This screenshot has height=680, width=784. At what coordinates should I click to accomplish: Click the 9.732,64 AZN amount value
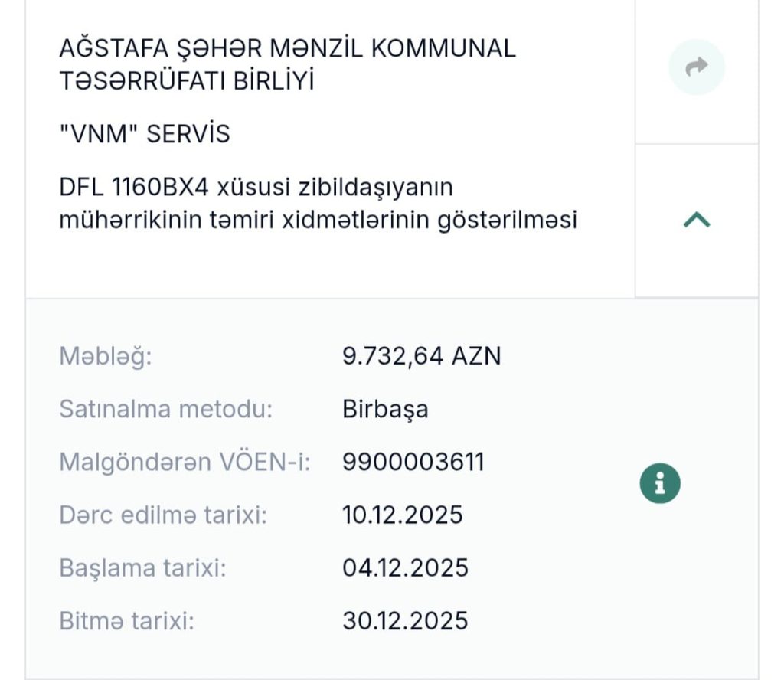(421, 357)
